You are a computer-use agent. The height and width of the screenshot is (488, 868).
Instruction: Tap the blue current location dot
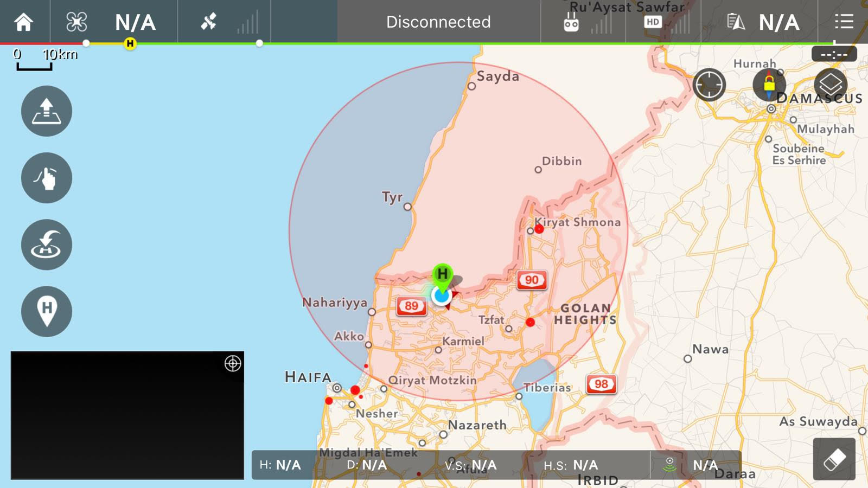442,296
